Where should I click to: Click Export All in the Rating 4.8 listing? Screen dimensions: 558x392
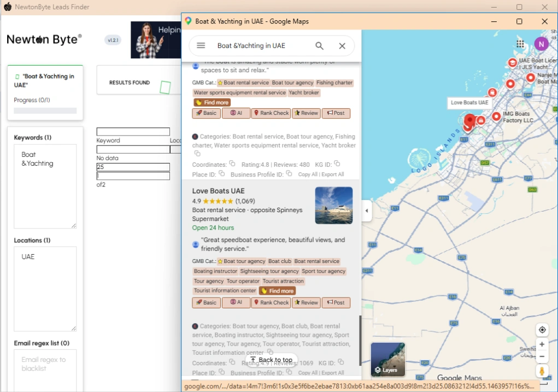(333, 174)
